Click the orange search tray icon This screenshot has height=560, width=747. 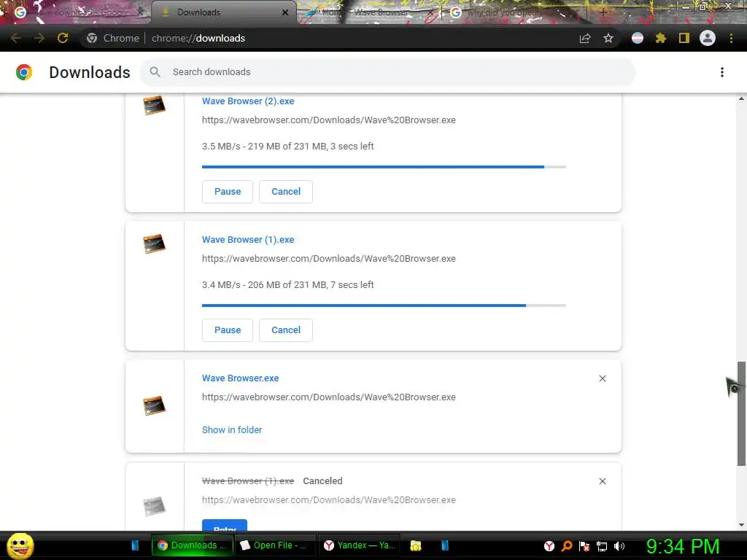click(567, 546)
